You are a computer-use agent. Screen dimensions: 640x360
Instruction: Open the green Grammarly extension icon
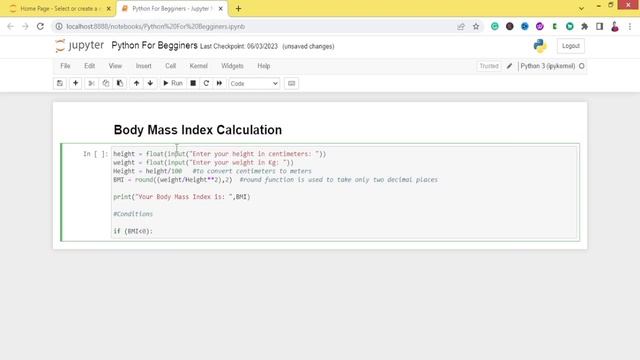pos(495,27)
